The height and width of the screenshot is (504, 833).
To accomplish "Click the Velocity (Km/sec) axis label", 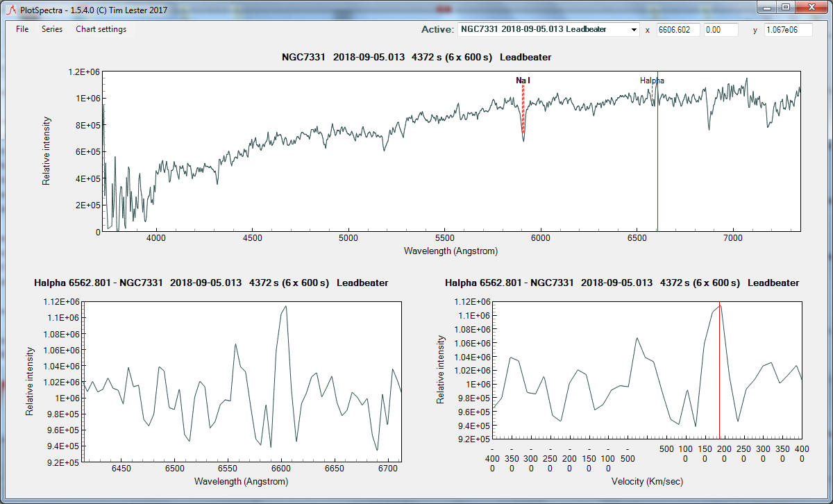I will point(646,480).
